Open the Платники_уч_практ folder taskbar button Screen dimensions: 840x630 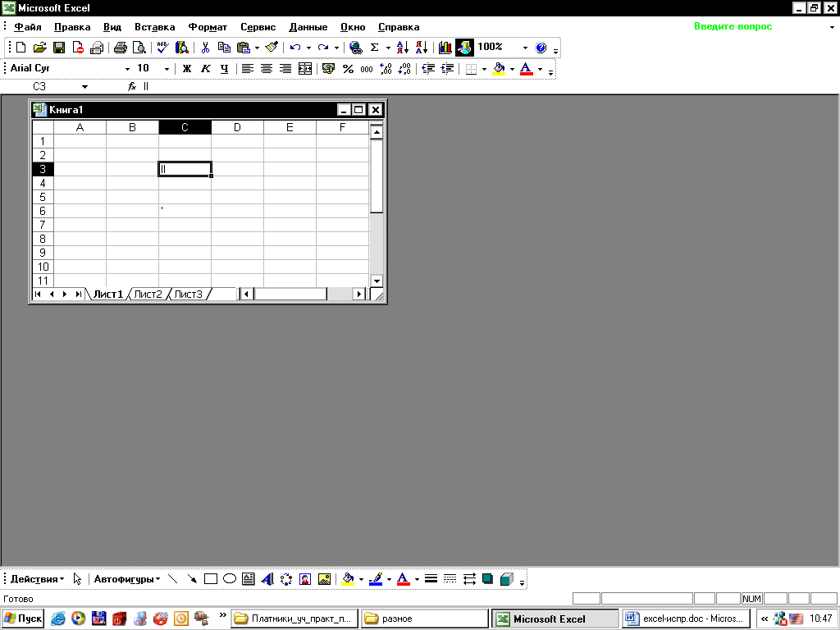click(294, 619)
